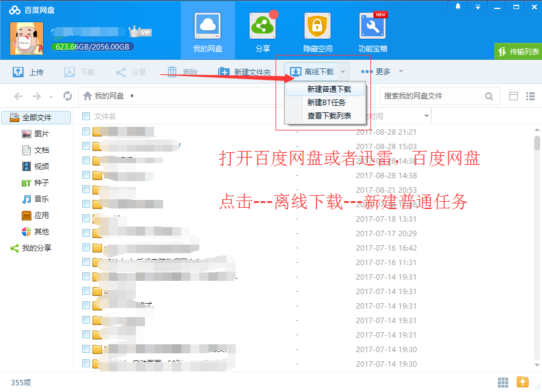
Task: Open the 功能宝箱 toolbox tab
Action: tap(373, 31)
